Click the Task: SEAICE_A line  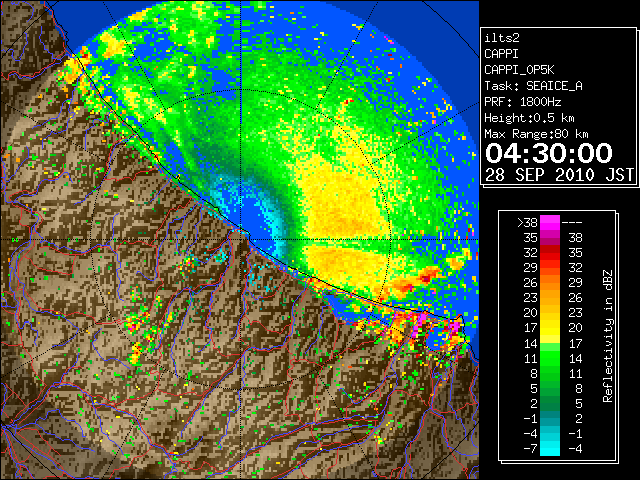click(x=533, y=86)
